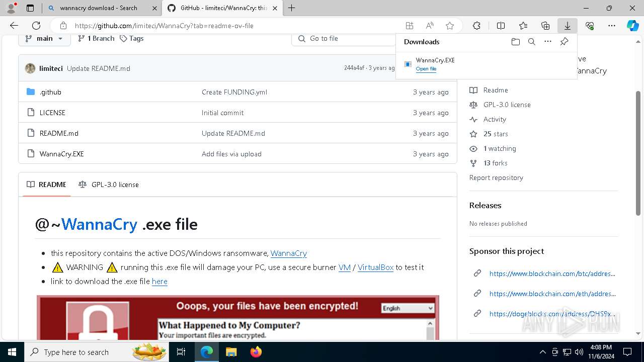Open the browser profile icon
This screenshot has width=644, height=362.
[11, 8]
